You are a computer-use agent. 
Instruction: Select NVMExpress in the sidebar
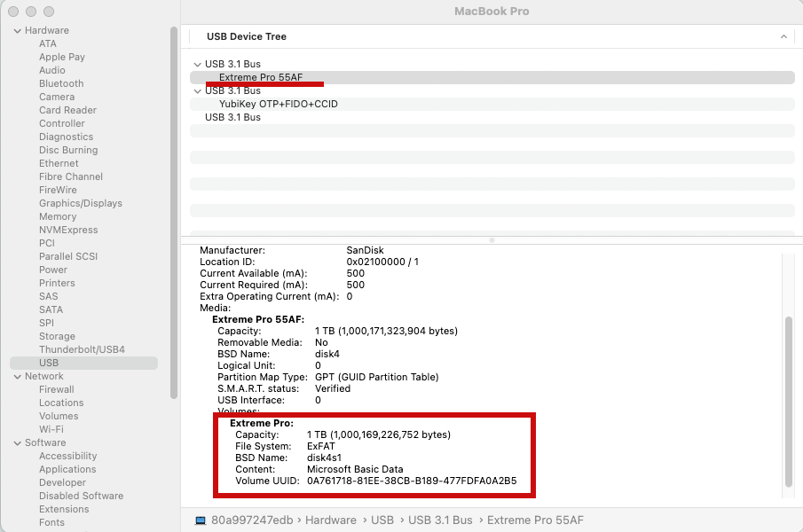[68, 231]
